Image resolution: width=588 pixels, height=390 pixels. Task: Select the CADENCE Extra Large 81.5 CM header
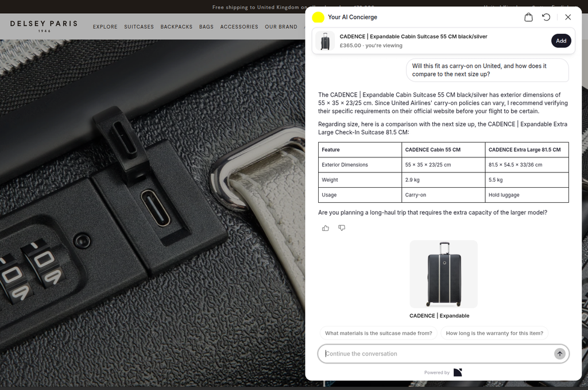pyautogui.click(x=527, y=150)
